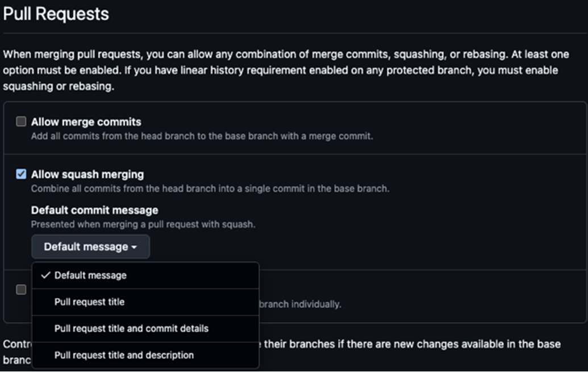The height and width of the screenshot is (372, 588).
Task: Click the merge commit description text
Action: point(202,137)
